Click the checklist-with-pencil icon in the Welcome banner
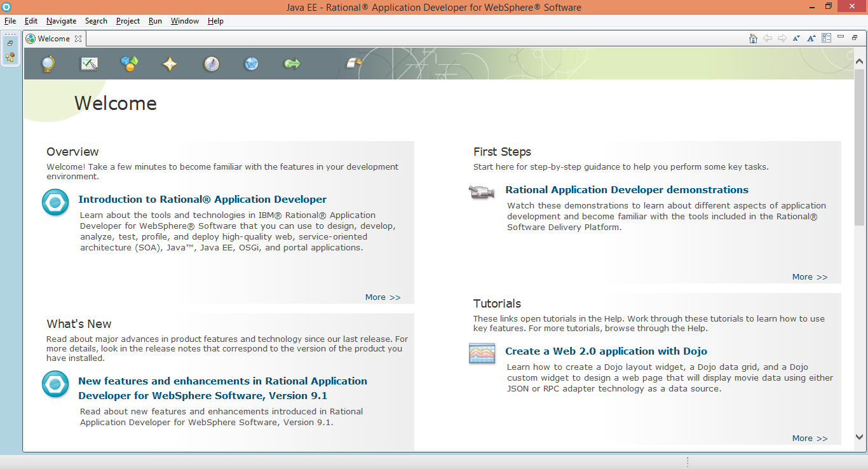This screenshot has width=868, height=469. 89,64
